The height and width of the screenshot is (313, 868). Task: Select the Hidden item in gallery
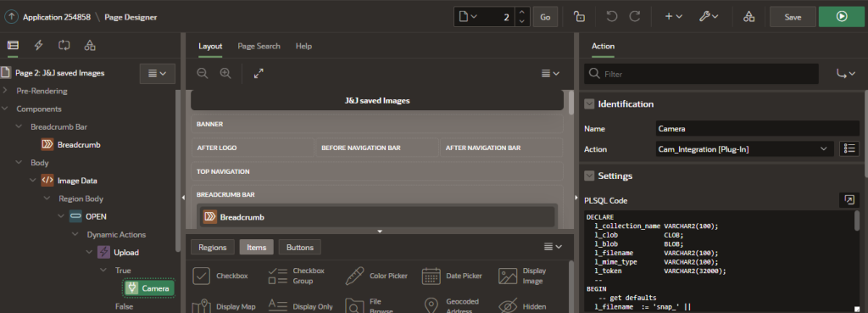[522, 306]
